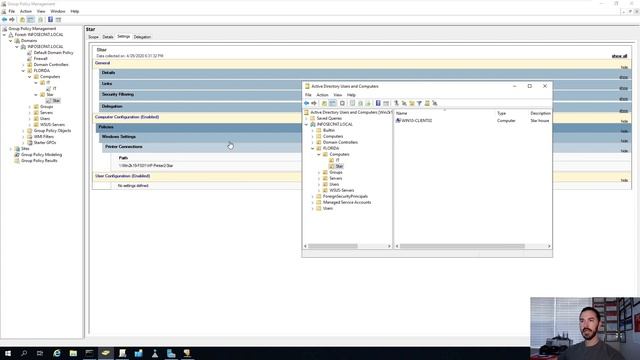Screen dimensions: 640x360
Task: Open Action menu in Active Directory window
Action: click(x=322, y=95)
